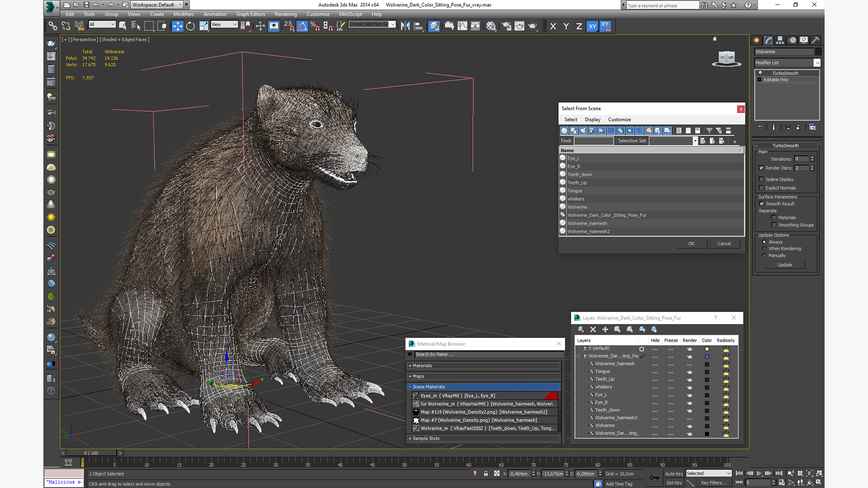Open Display menu in Select From Scene

coord(592,120)
